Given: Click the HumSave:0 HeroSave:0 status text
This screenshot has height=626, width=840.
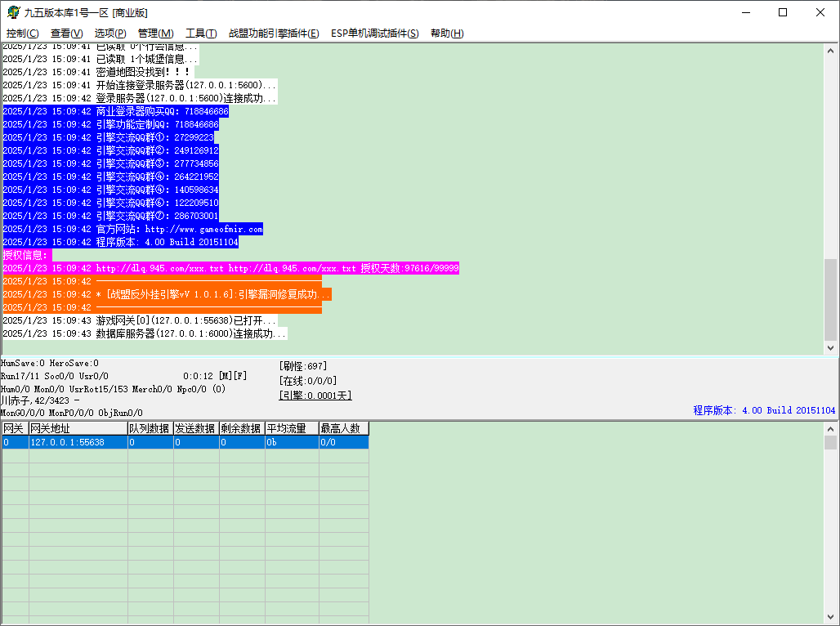Looking at the screenshot, I should [x=49, y=364].
